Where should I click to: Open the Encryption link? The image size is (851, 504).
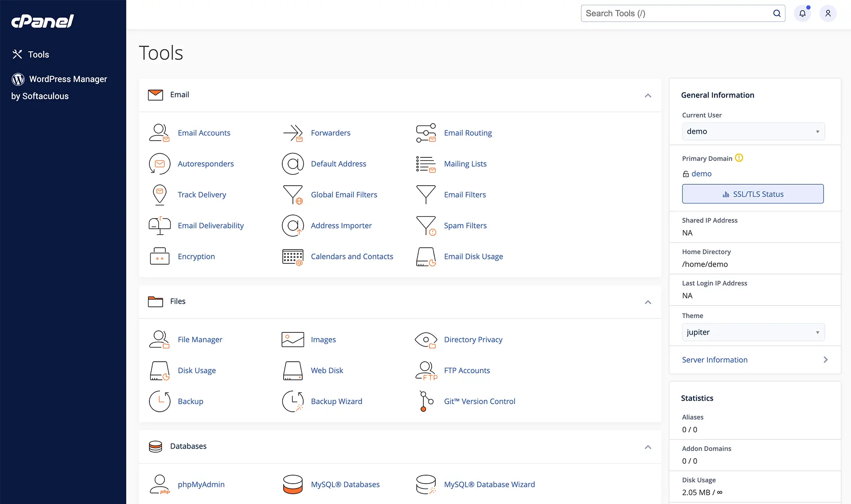(196, 257)
